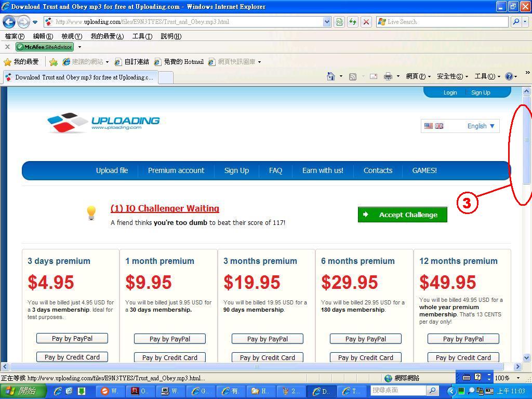Click the Home house icon in command bar
The width and height of the screenshot is (532, 399).
[331, 76]
